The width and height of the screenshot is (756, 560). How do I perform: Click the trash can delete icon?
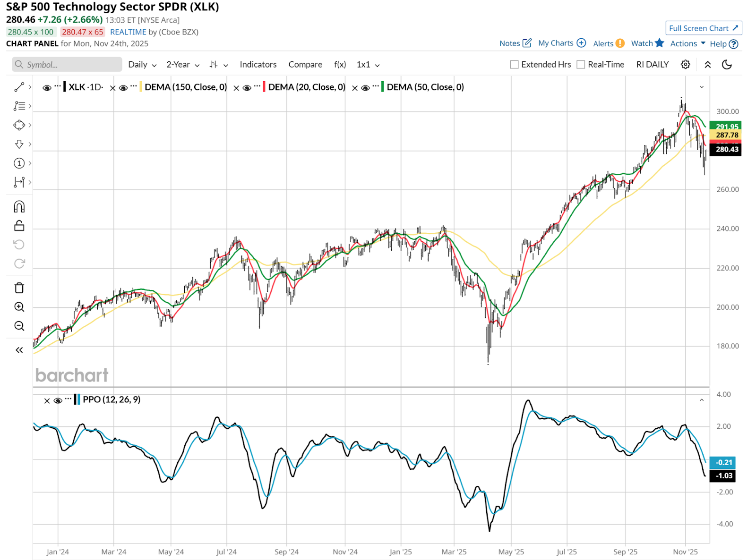coord(19,288)
